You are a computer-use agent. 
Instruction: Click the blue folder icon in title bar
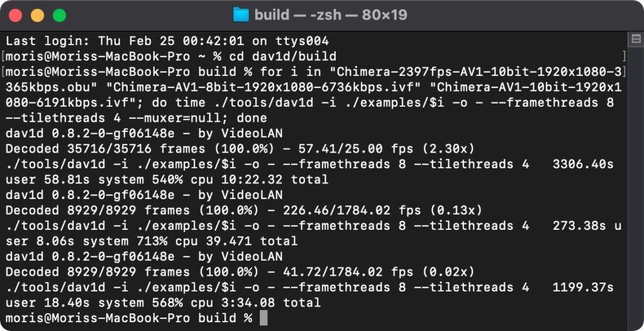click(241, 15)
